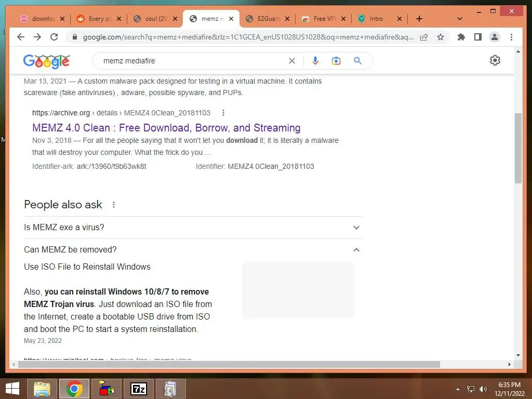Open the People also ask options menu
This screenshot has width=532, height=399.
pyautogui.click(x=114, y=205)
